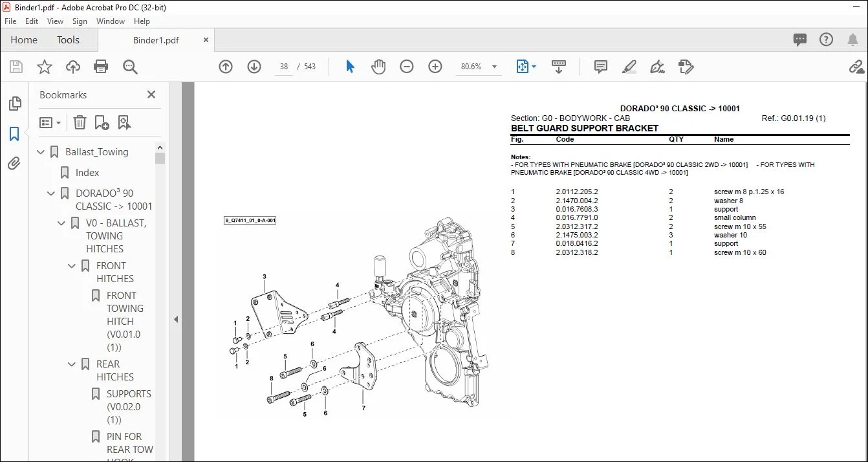The height and width of the screenshot is (462, 868).
Task: Collapse the V0 - BALLAST, TOWING HITCHES bookmark
Action: coord(62,223)
